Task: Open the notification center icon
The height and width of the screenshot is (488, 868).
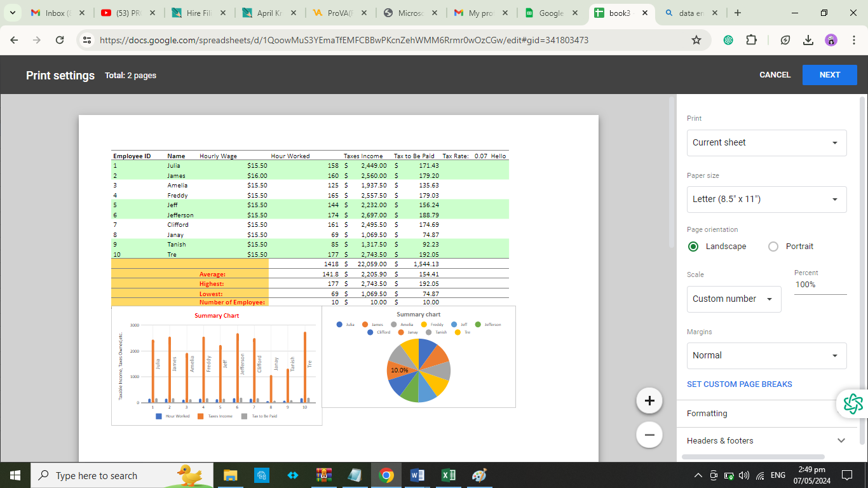Action: point(846,475)
